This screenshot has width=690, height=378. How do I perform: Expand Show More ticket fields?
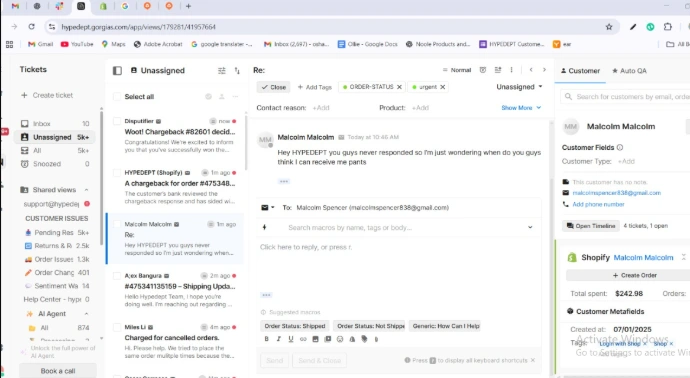(521, 107)
